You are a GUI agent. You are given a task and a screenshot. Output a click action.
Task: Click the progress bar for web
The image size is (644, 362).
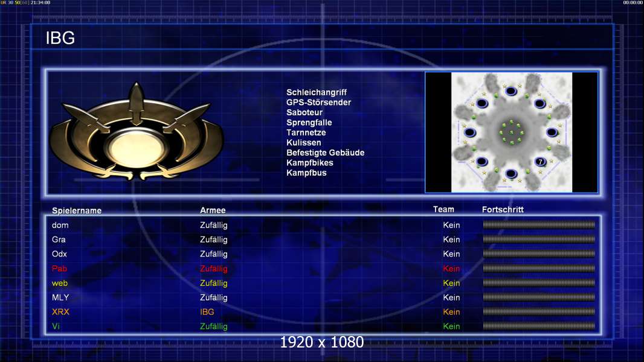point(539,283)
